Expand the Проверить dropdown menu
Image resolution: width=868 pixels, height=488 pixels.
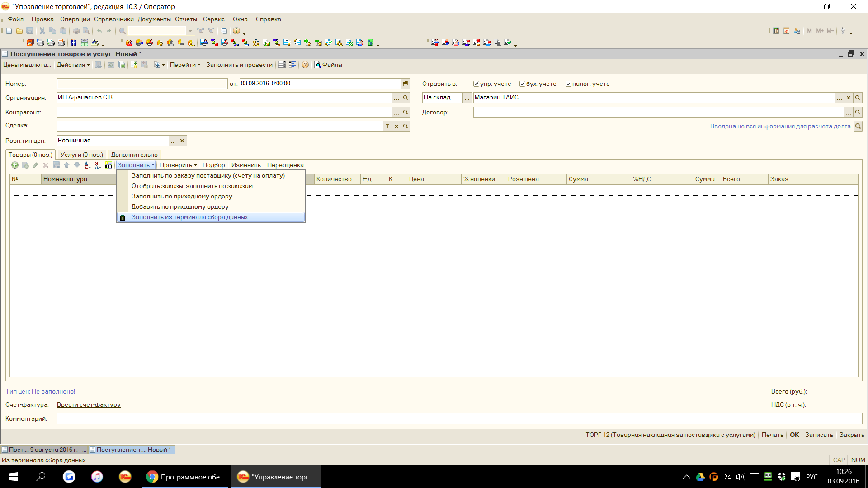point(178,165)
